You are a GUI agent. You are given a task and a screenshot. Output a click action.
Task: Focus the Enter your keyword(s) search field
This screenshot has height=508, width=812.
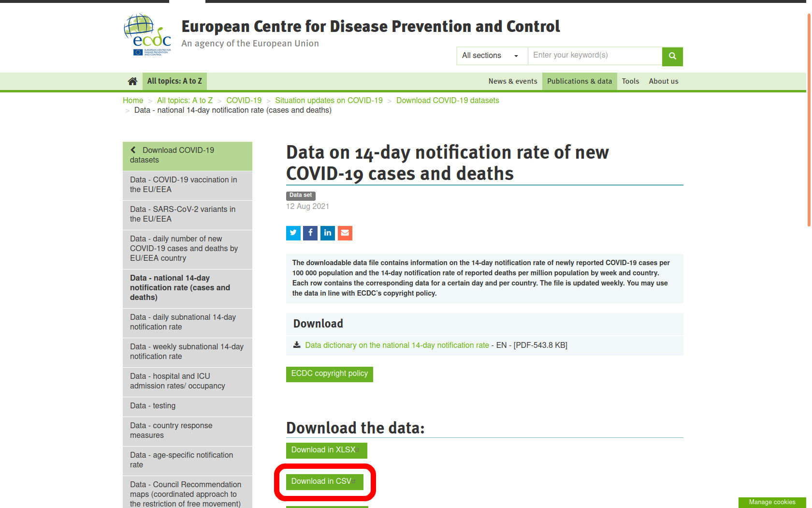(x=595, y=56)
